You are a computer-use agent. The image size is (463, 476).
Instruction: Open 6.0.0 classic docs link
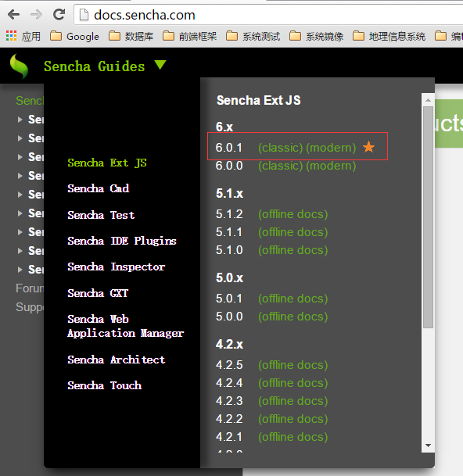click(x=281, y=166)
